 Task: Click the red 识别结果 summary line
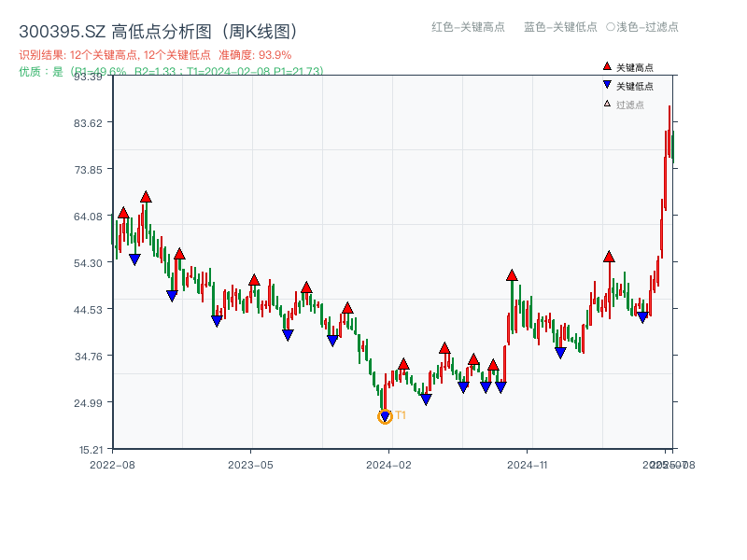(x=155, y=55)
